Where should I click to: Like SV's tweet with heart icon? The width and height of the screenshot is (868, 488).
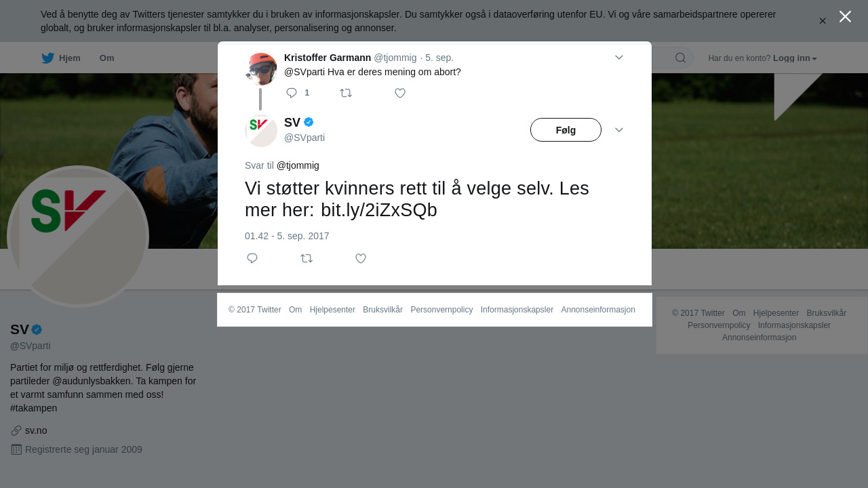coord(361,258)
